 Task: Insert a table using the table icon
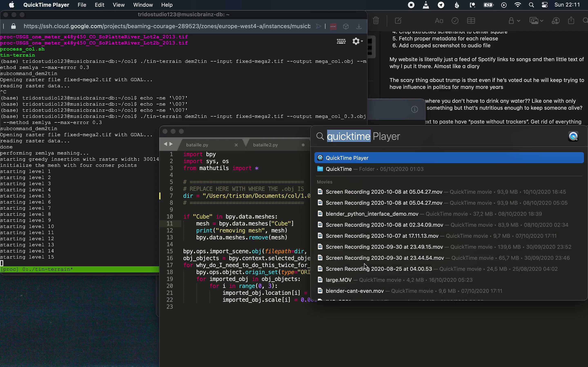point(471,21)
